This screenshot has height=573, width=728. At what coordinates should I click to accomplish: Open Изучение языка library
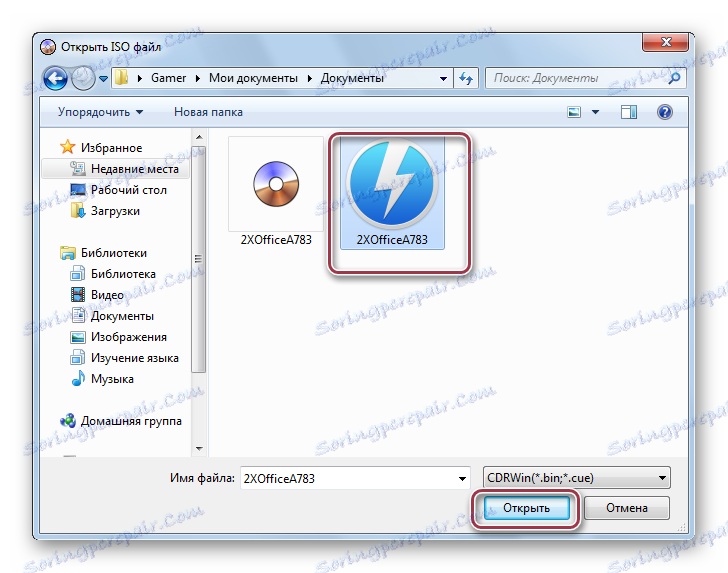pos(124,358)
